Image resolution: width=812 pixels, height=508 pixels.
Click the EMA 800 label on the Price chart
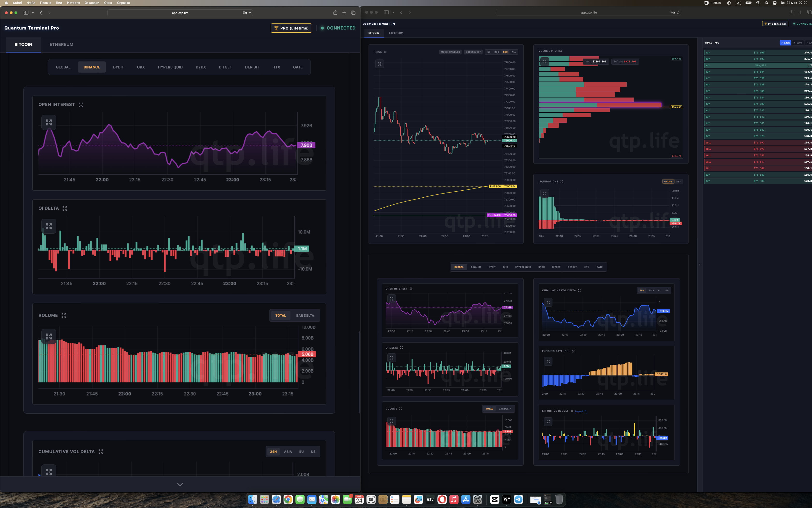pyautogui.click(x=495, y=187)
